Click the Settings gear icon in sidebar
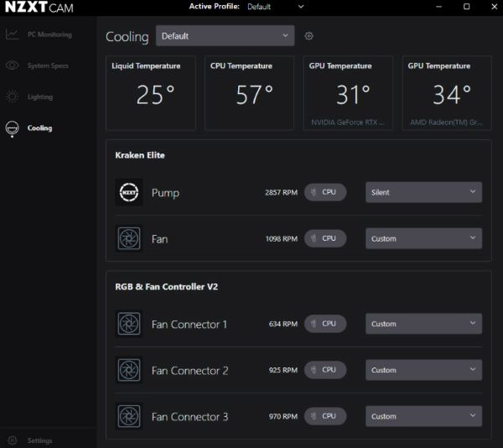 point(13,440)
